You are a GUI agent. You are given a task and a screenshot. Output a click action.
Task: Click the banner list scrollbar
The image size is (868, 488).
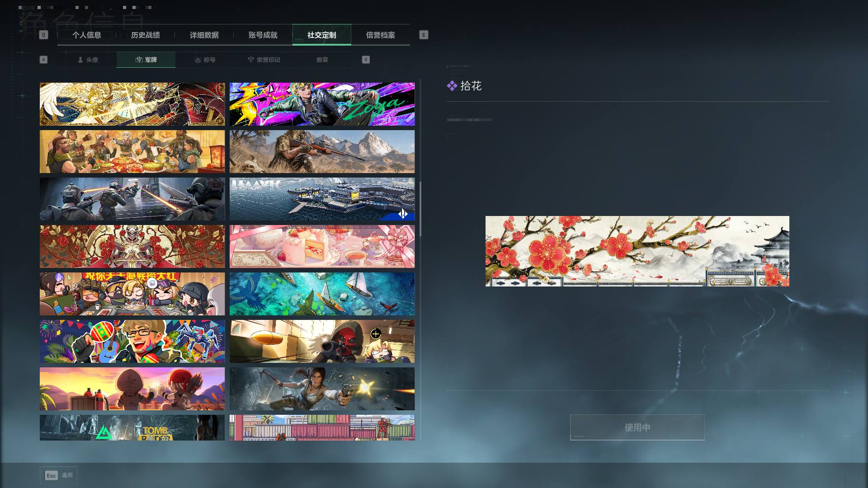420,209
